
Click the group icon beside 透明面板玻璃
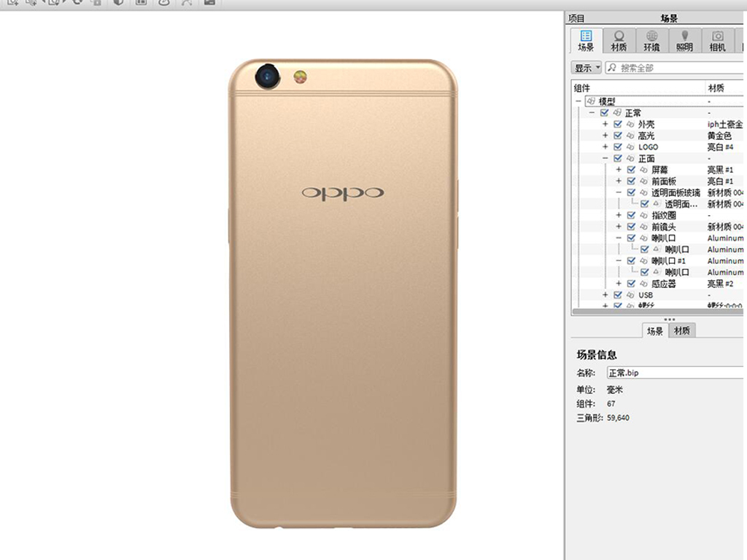[644, 192]
